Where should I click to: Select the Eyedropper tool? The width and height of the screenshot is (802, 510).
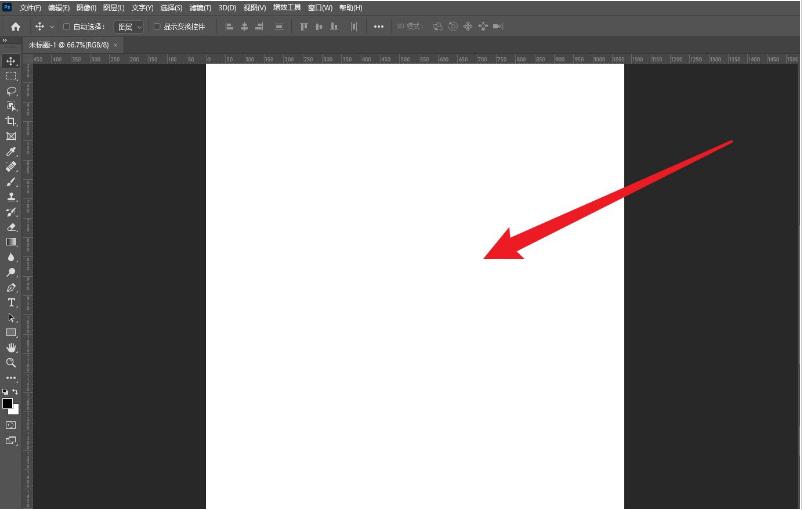(11, 151)
